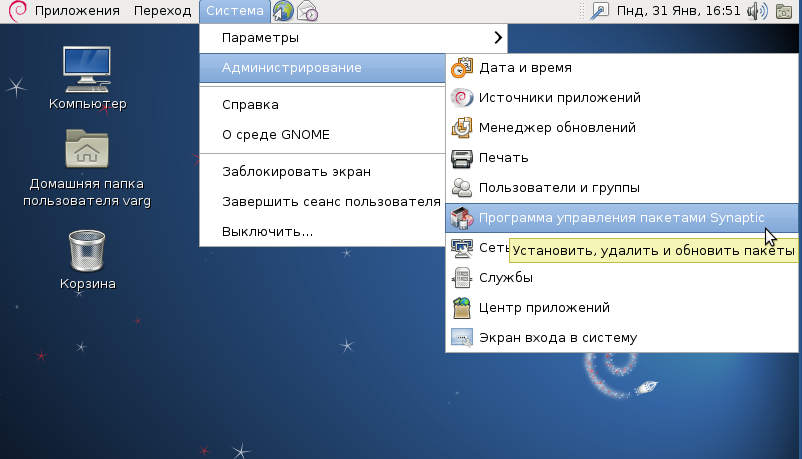Open the Debian swirl logo icon
The width and height of the screenshot is (802, 459).
point(17,11)
